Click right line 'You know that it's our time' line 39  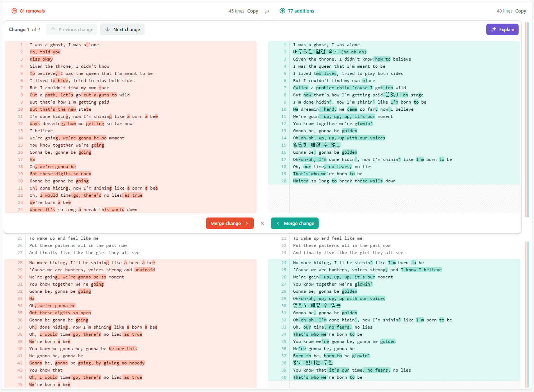(x=352, y=370)
